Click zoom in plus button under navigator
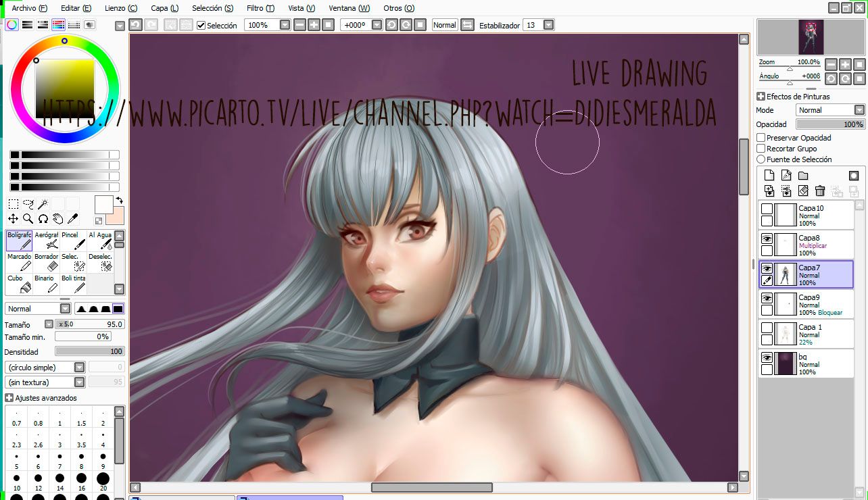This screenshot has height=500, width=868. (x=845, y=64)
